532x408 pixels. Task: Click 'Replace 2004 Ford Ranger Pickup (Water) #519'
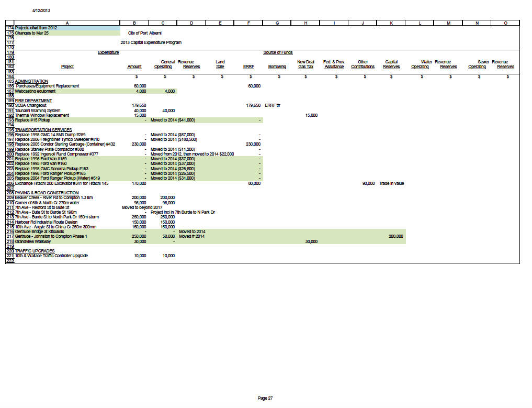pyautogui.click(x=58, y=178)
